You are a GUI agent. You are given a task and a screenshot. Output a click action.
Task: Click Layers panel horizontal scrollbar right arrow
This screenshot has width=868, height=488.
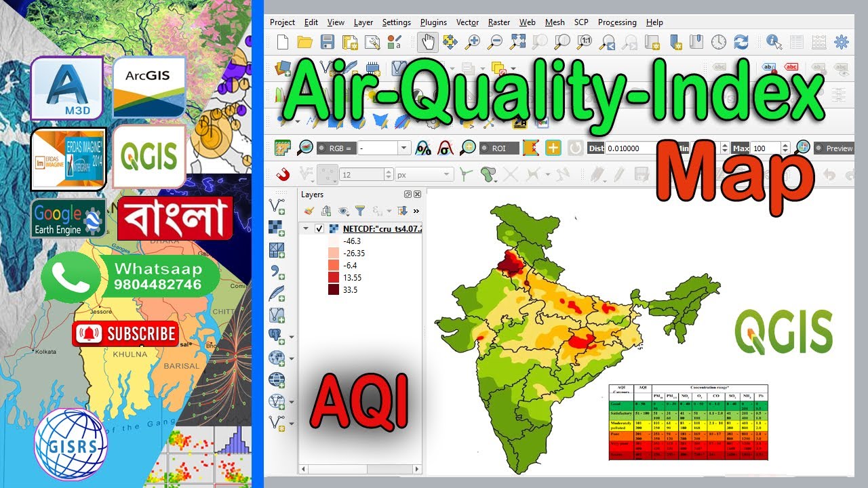tap(418, 468)
